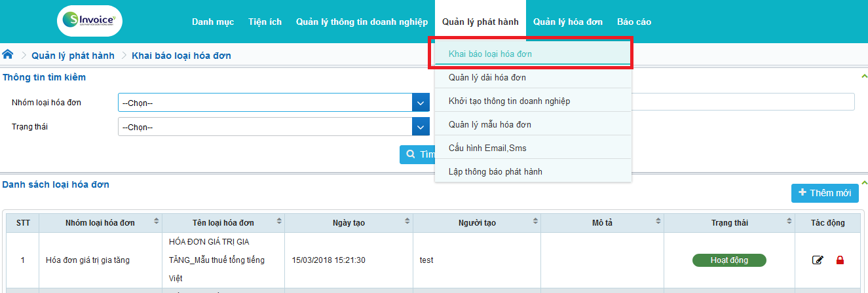Image resolution: width=868 pixels, height=293 pixels.
Task: Sort by Ngày tạo column
Action: click(x=407, y=223)
